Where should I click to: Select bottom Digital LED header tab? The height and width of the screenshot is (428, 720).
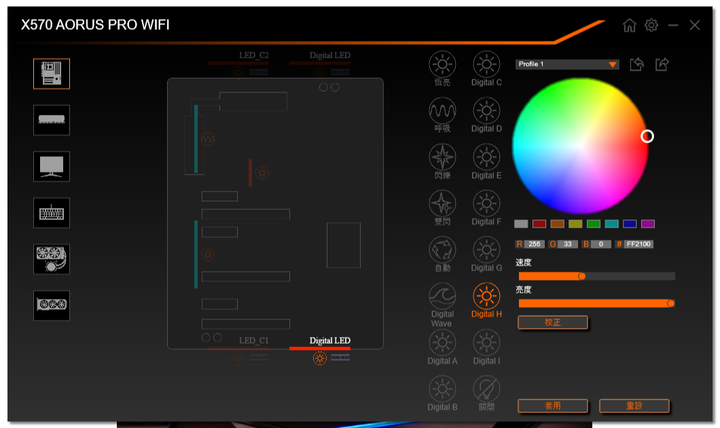coord(330,341)
